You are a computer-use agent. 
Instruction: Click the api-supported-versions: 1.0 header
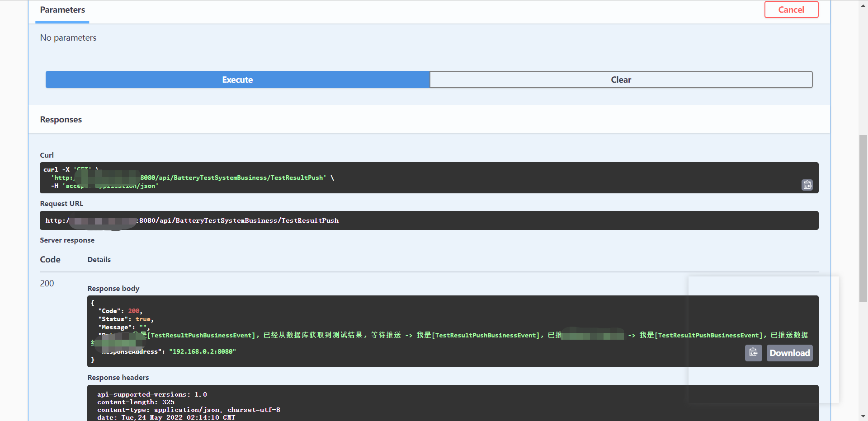pyautogui.click(x=152, y=394)
